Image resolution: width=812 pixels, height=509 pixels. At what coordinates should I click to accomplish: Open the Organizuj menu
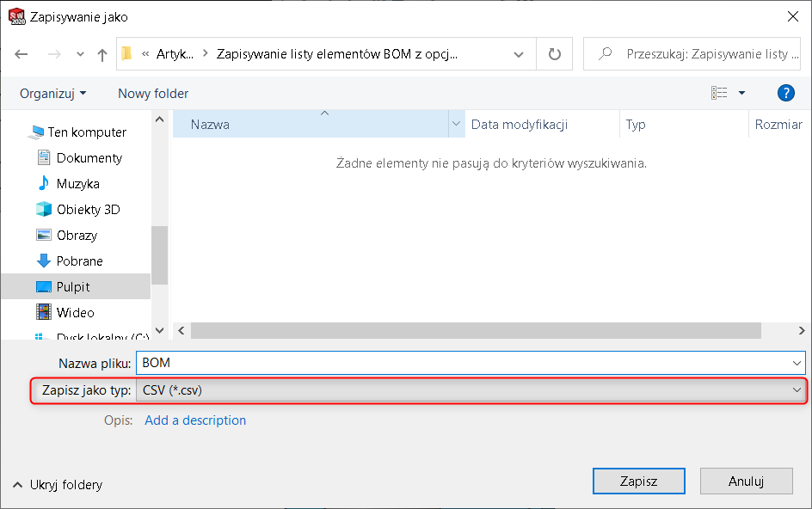point(52,93)
